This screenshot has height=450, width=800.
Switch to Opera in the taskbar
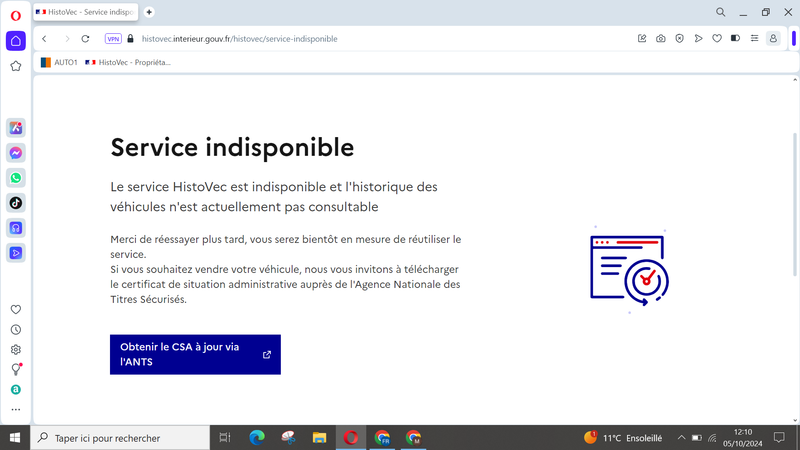point(351,438)
